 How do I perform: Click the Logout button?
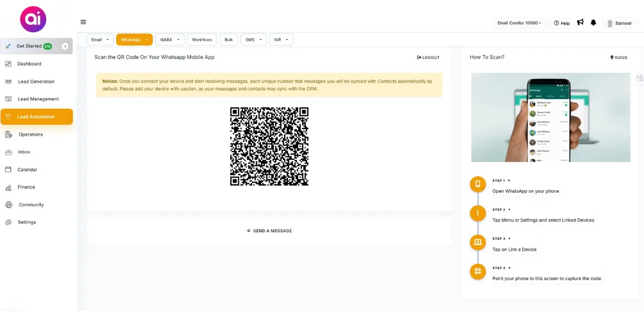pos(428,57)
